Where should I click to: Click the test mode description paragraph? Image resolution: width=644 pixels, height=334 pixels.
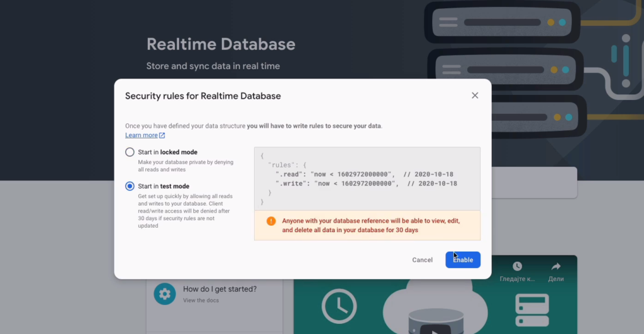(x=186, y=211)
